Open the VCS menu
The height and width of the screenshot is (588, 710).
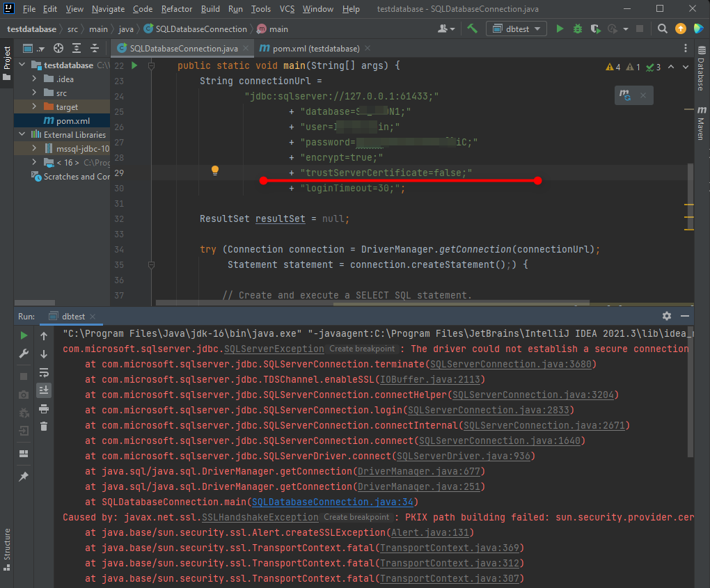[x=287, y=9]
